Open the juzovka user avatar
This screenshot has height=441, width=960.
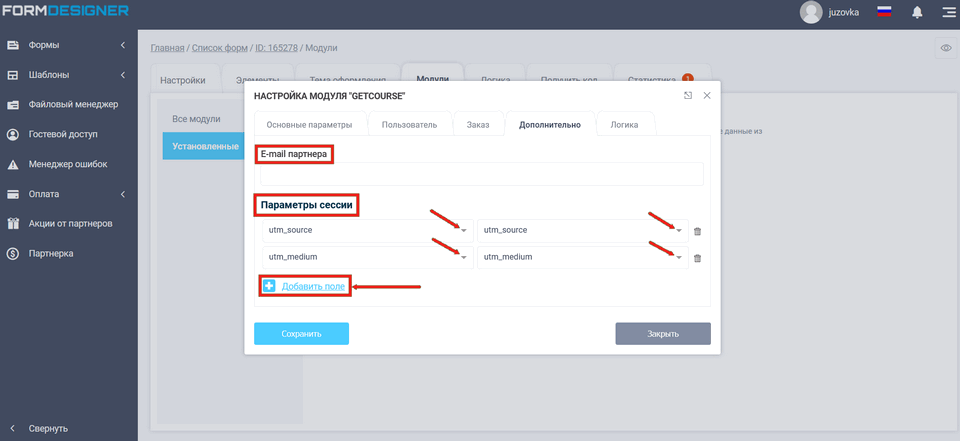pos(811,12)
